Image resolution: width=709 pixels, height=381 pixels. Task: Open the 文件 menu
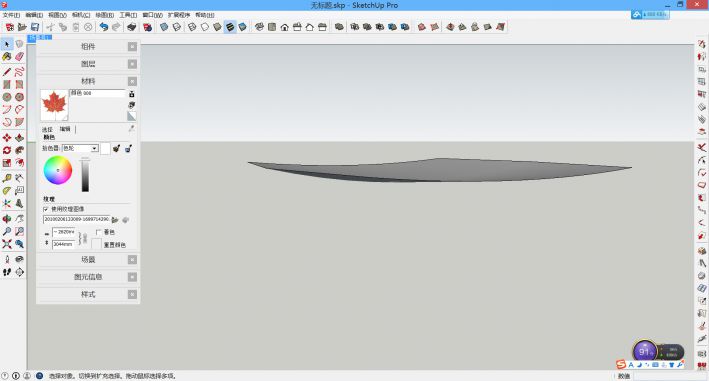[x=10, y=15]
